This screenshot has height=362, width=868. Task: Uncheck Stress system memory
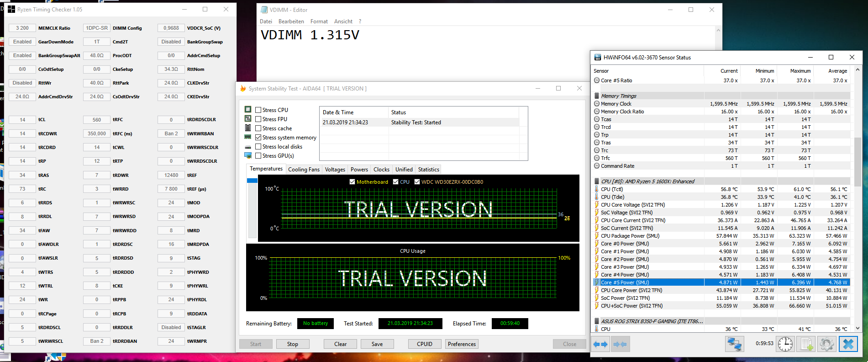point(258,137)
